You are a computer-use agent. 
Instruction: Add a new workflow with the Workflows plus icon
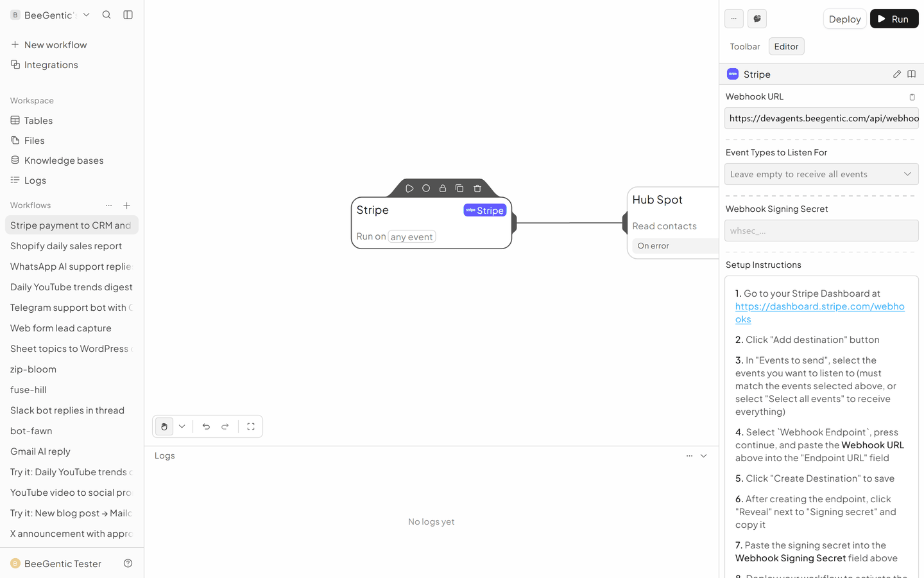pyautogui.click(x=127, y=206)
